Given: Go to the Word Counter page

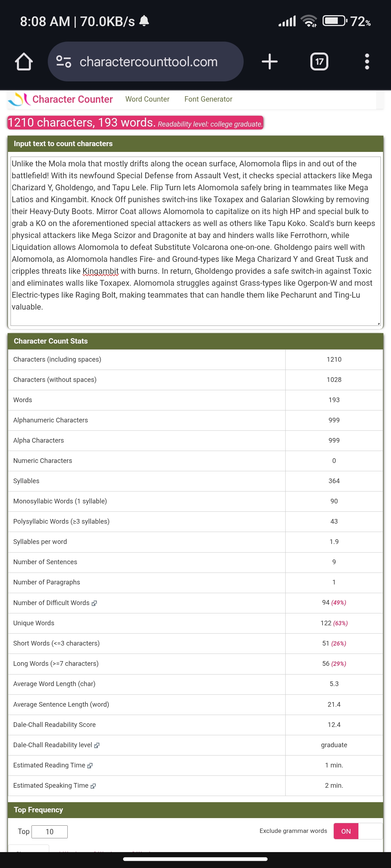Looking at the screenshot, I should 147,99.
